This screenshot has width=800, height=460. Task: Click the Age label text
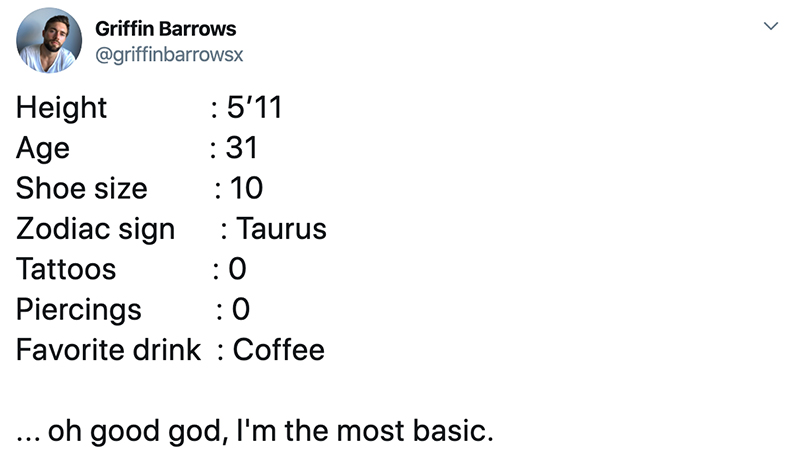click(x=43, y=148)
